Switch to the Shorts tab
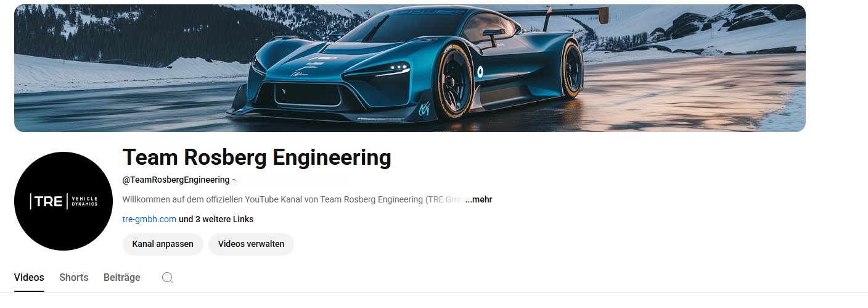868x308 pixels. (74, 278)
